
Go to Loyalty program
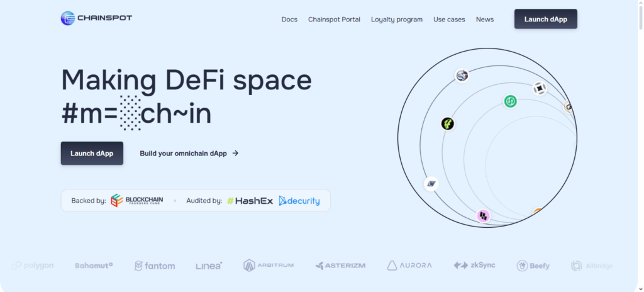(397, 20)
